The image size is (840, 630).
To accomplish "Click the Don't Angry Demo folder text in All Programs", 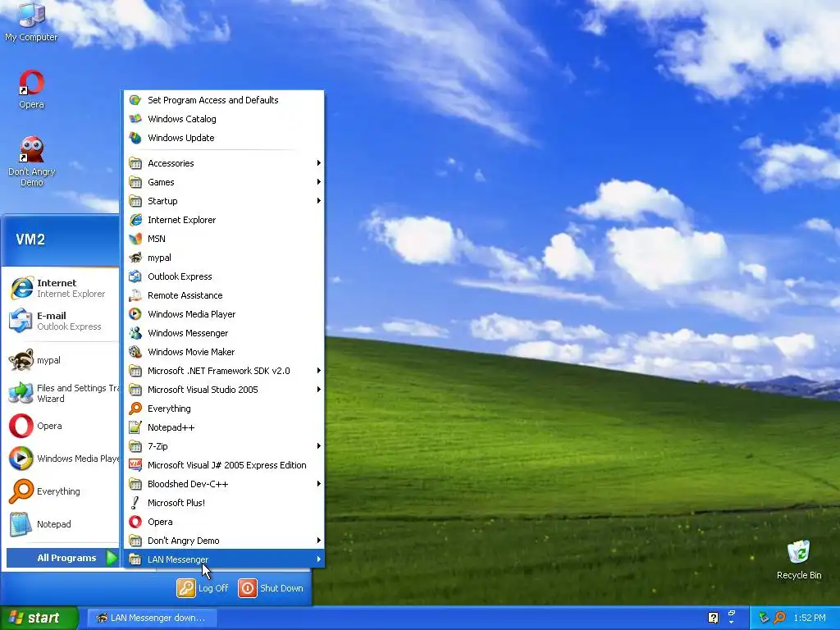I will point(183,541).
